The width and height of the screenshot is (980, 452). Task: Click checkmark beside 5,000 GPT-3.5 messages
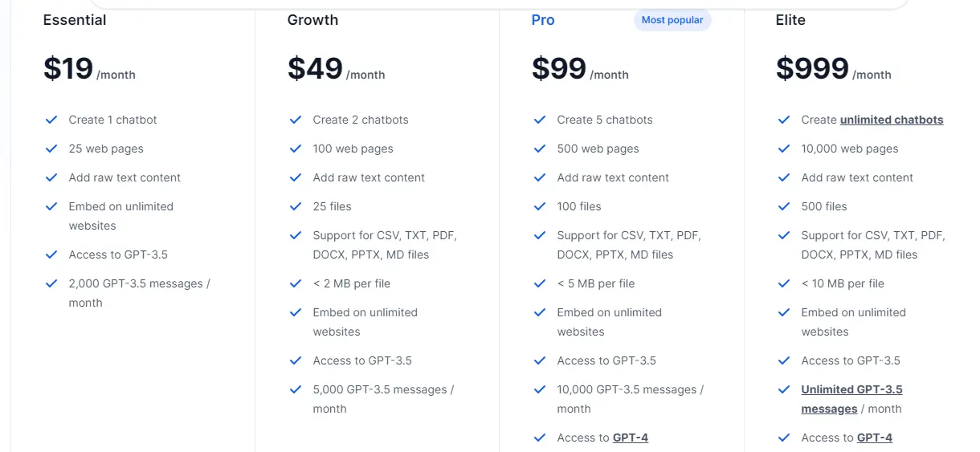pyautogui.click(x=296, y=389)
